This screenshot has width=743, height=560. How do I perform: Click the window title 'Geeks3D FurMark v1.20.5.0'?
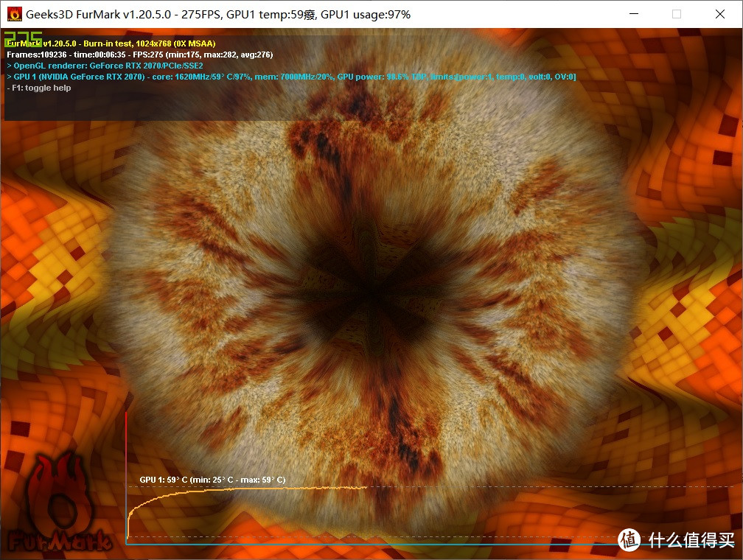[98, 15]
